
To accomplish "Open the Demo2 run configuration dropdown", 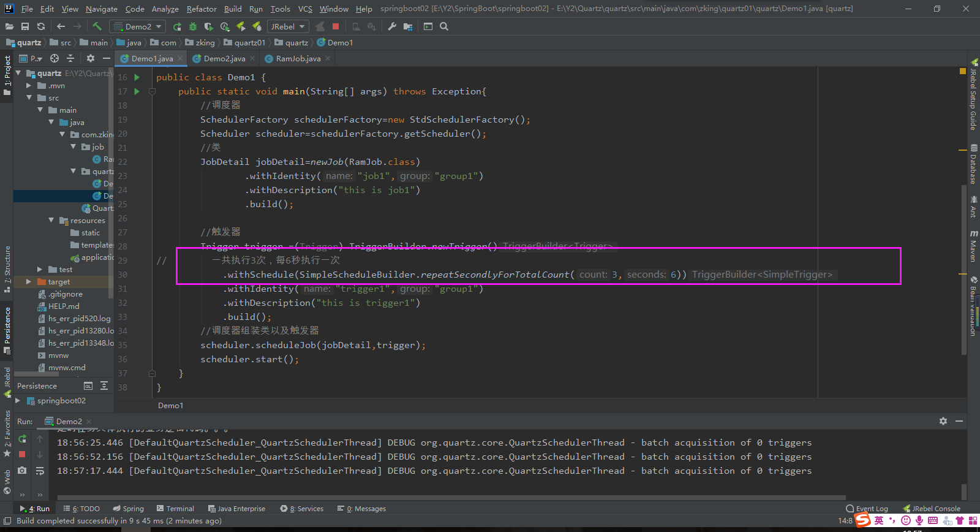I will tap(138, 26).
